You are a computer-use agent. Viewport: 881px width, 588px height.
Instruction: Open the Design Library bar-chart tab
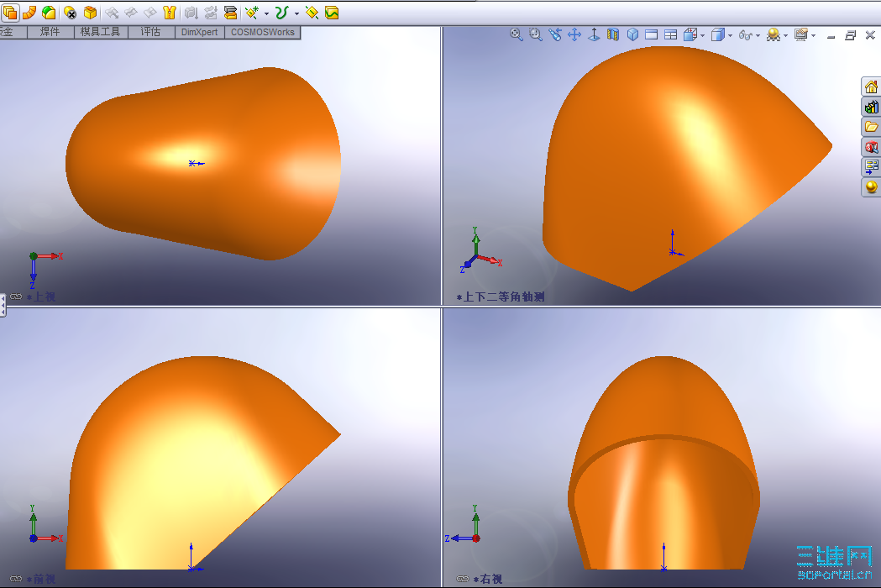(x=871, y=106)
